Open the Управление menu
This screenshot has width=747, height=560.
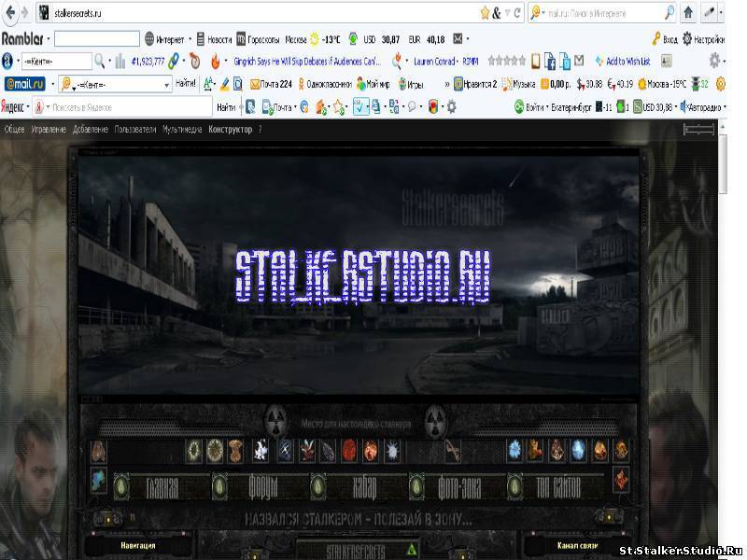[49, 129]
